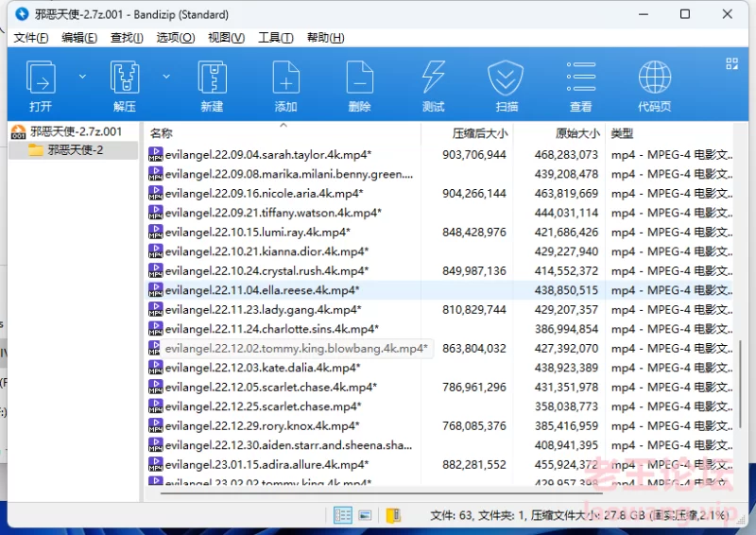Select the file name dated 22.12.03

point(263,368)
